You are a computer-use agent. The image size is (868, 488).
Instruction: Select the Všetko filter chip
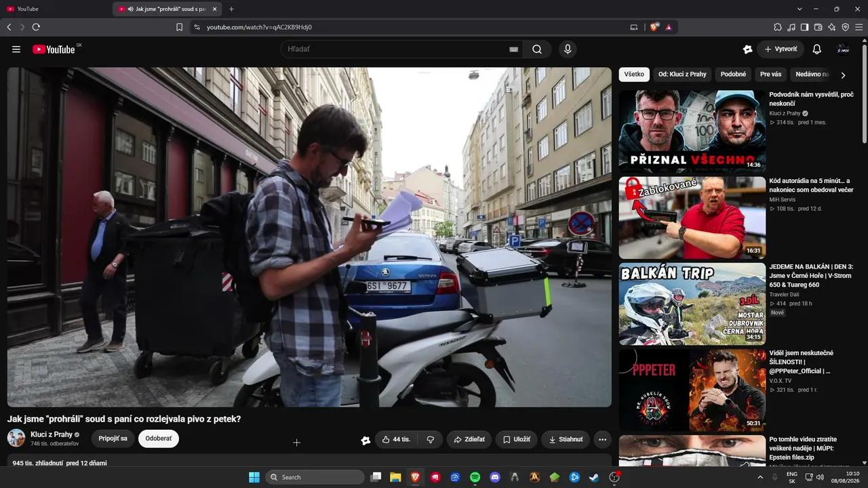(x=634, y=75)
